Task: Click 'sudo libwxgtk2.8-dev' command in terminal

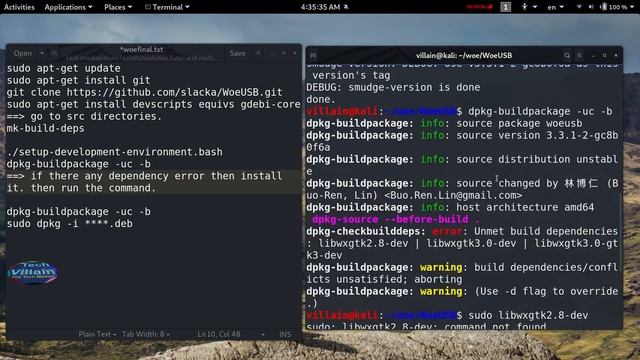Action: coord(529,315)
